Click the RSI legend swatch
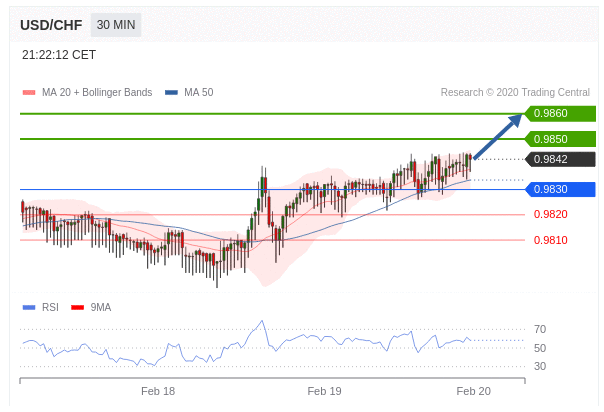The image size is (604, 412). pyautogui.click(x=29, y=307)
